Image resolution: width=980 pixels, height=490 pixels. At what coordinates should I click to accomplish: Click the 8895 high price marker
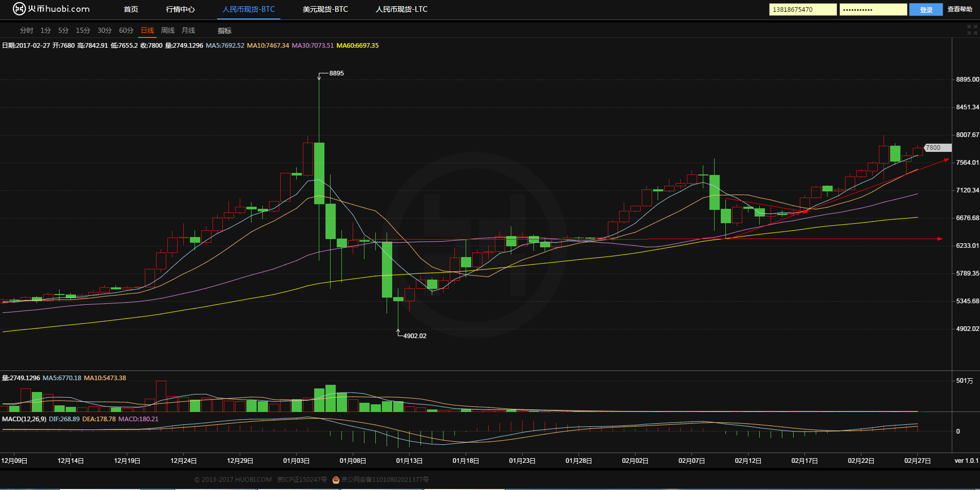click(337, 73)
